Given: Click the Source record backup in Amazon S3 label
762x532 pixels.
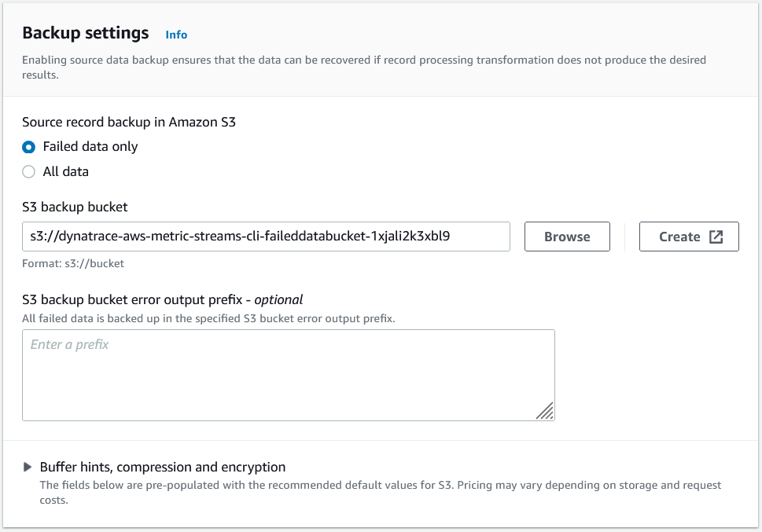Looking at the screenshot, I should point(129,122).
